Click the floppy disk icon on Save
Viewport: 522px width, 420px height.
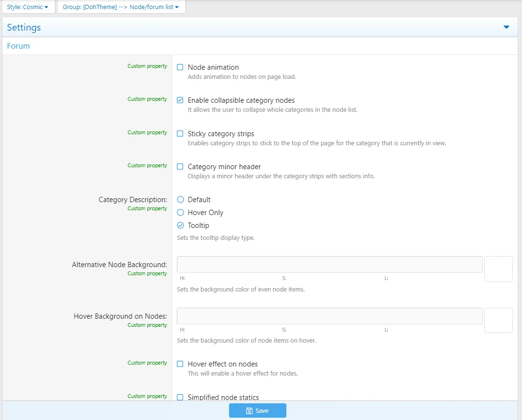pos(249,411)
